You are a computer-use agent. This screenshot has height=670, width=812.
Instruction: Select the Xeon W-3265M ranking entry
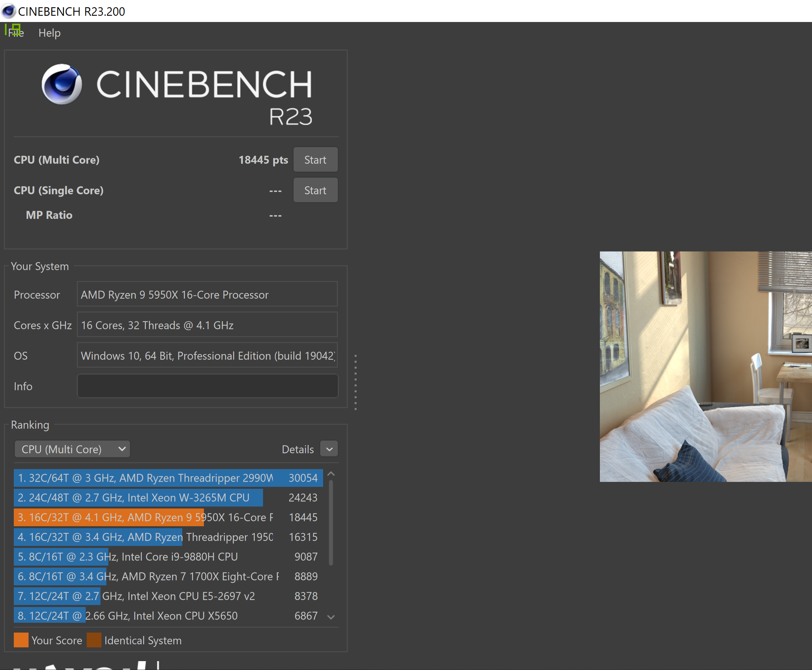point(154,497)
